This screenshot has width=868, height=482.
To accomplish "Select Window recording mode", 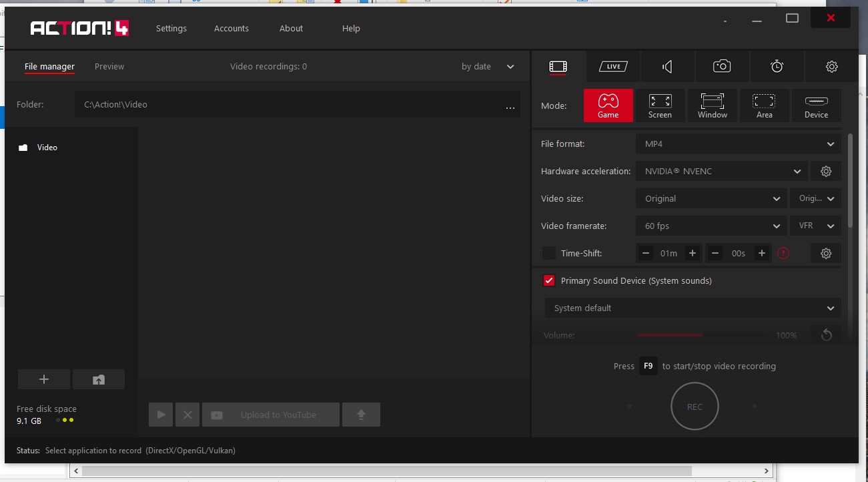I will coord(712,105).
